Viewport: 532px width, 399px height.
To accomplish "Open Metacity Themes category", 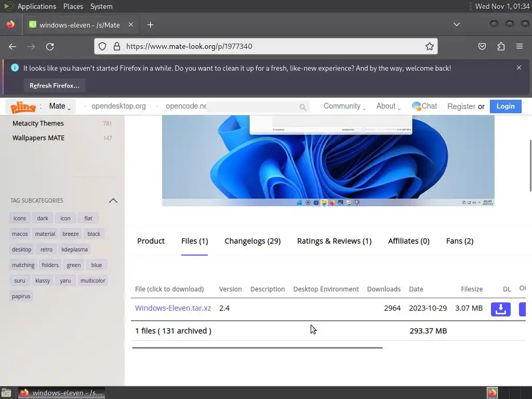I will (38, 124).
